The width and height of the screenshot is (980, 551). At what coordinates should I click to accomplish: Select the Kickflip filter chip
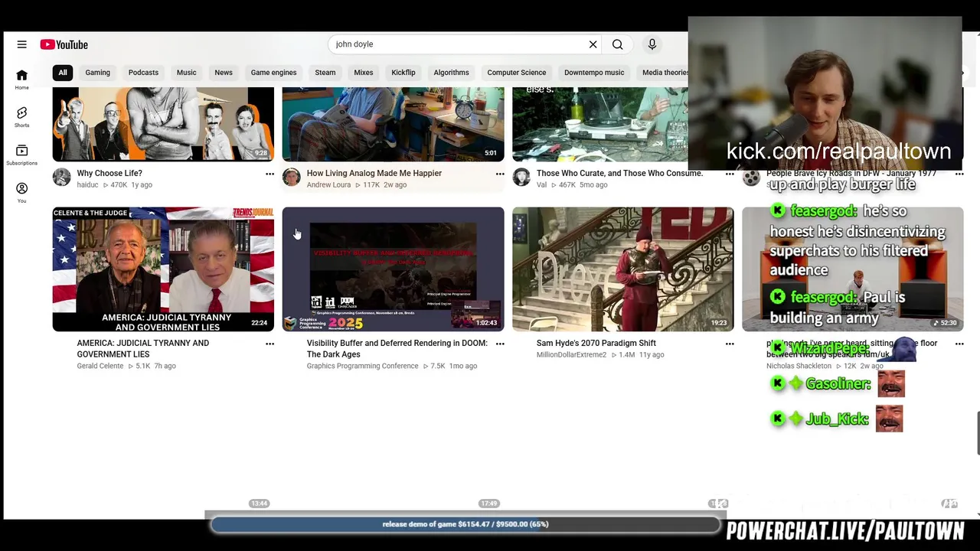pyautogui.click(x=403, y=73)
